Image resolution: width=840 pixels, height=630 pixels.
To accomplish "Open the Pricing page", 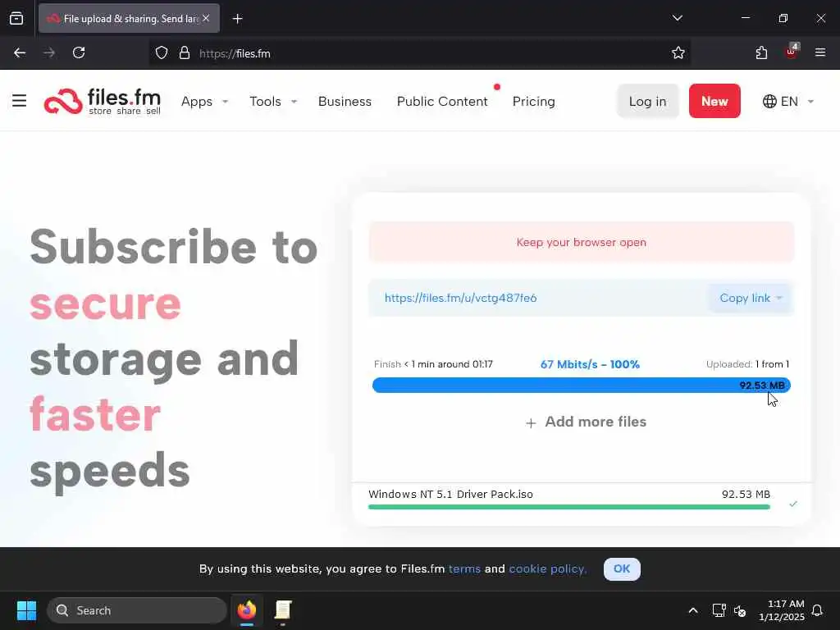I will point(533,101).
